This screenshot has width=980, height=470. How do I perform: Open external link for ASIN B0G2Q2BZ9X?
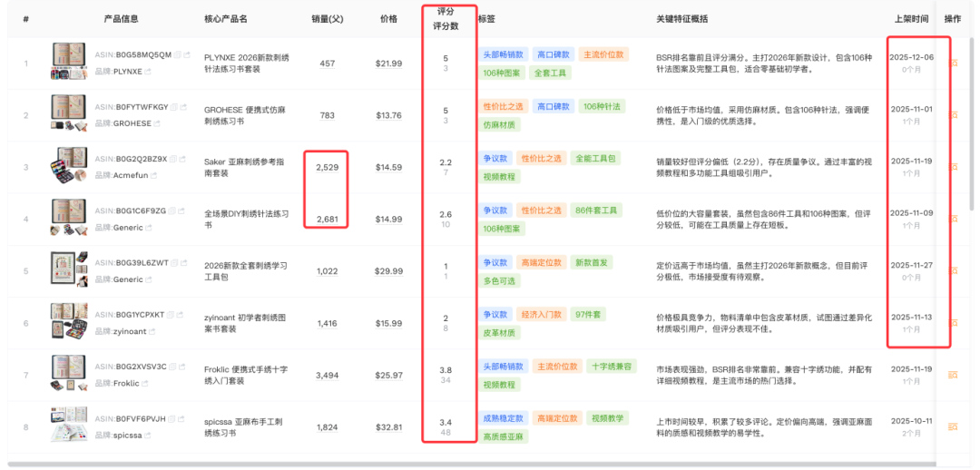[x=181, y=159]
